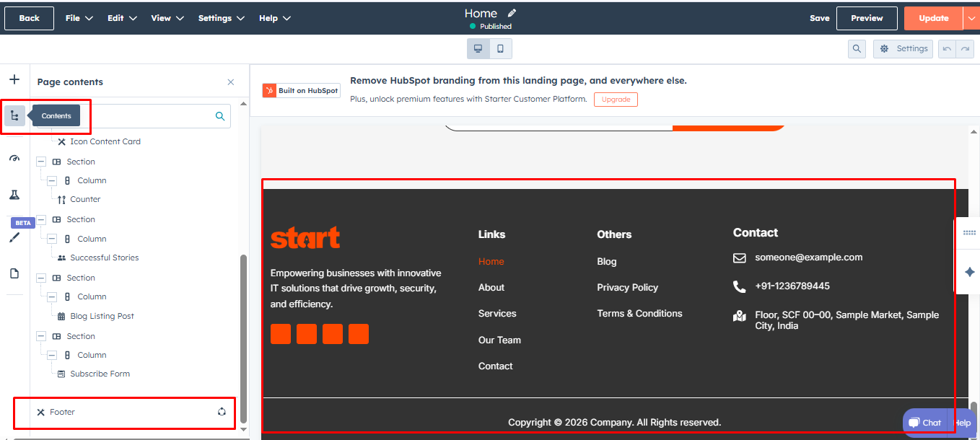Click the Preview button
The height and width of the screenshot is (440, 980).
click(x=867, y=18)
